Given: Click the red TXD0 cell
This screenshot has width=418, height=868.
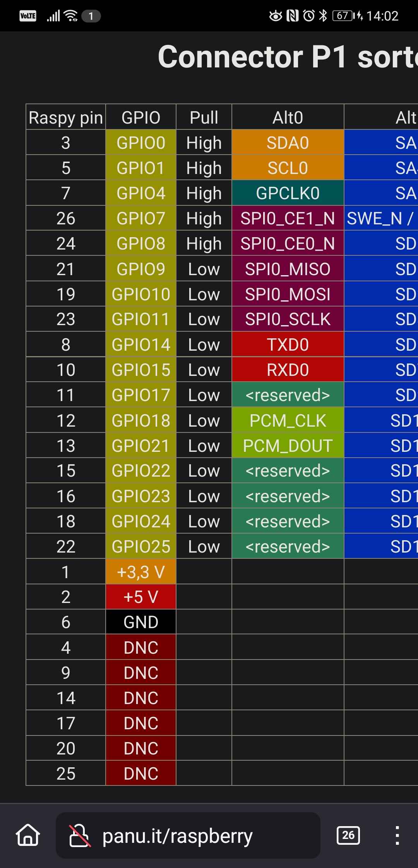Looking at the screenshot, I should click(288, 344).
